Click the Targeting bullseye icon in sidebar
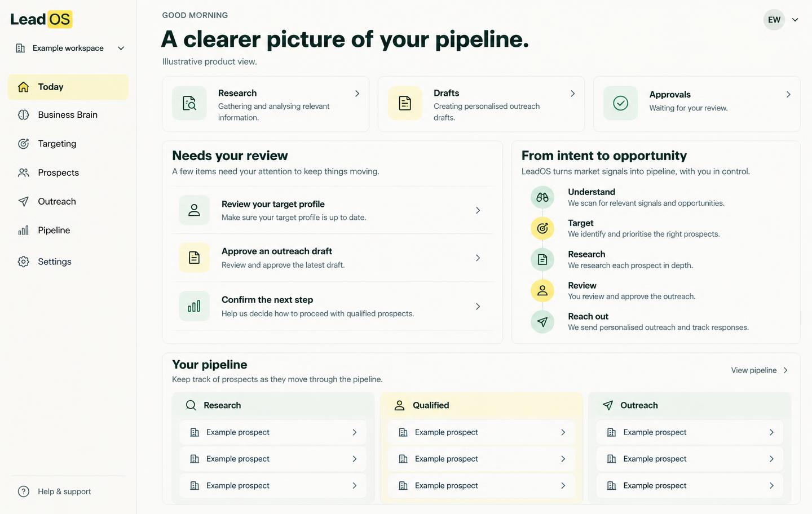 point(23,144)
